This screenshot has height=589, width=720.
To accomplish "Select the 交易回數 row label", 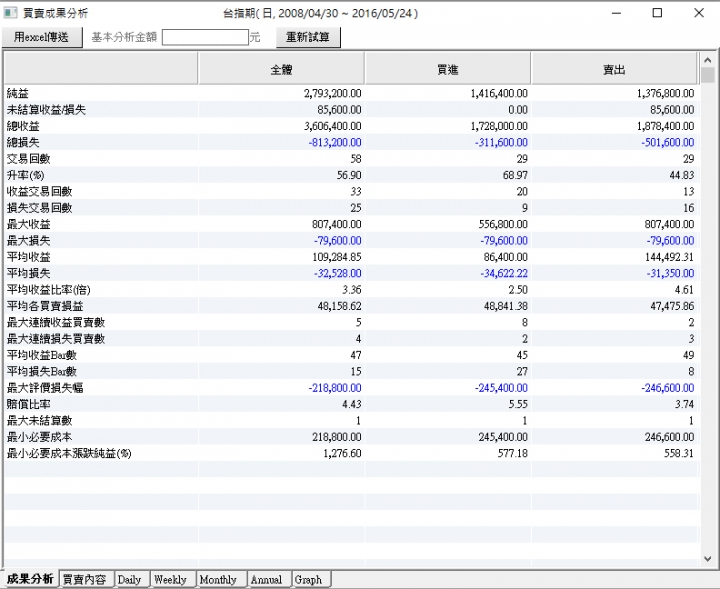I will click(x=28, y=159).
